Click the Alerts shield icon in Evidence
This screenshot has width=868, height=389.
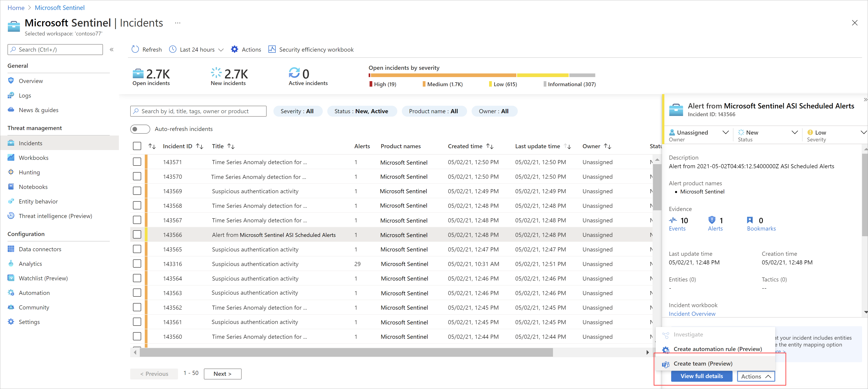(x=712, y=220)
